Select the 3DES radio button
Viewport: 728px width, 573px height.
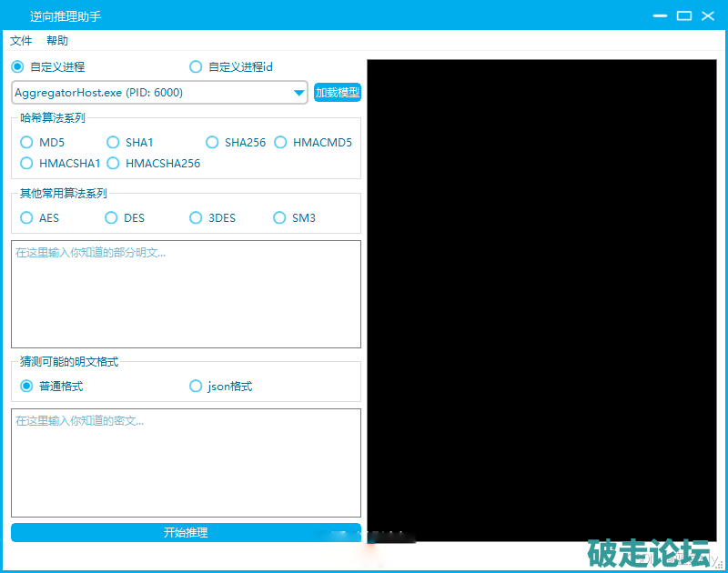pos(197,218)
